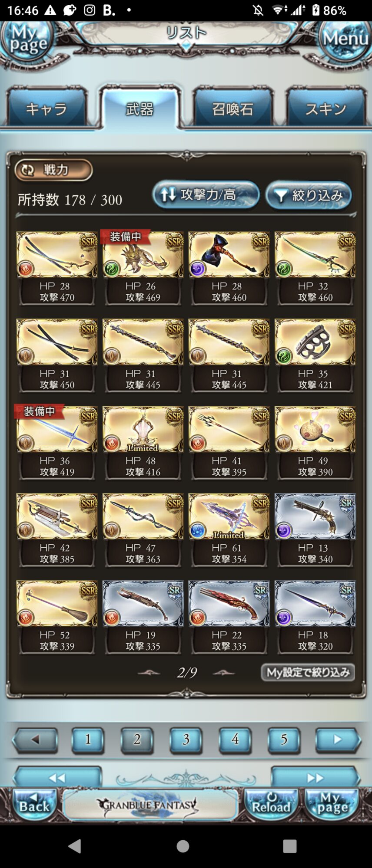Tap the Reload icon button
The width and height of the screenshot is (372, 868).
click(271, 805)
